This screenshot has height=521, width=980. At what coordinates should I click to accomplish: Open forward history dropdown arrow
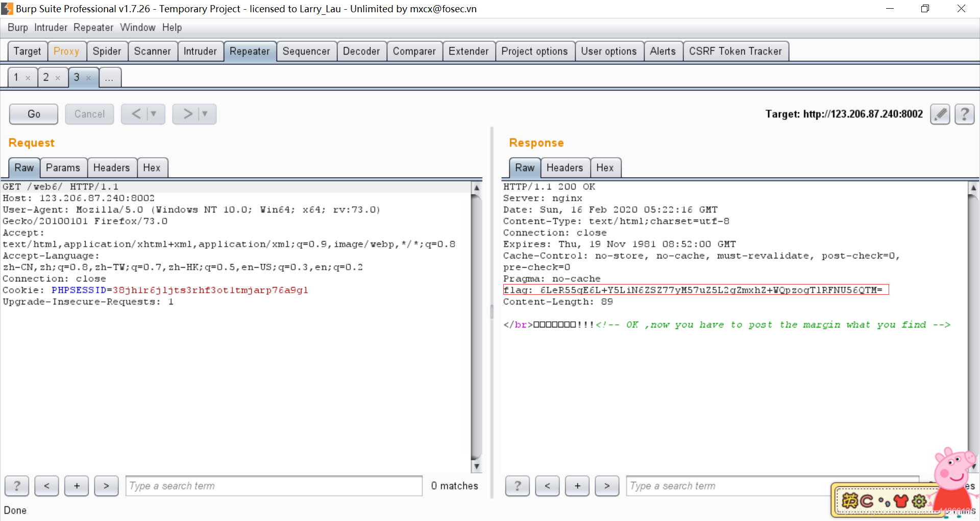pyautogui.click(x=205, y=114)
